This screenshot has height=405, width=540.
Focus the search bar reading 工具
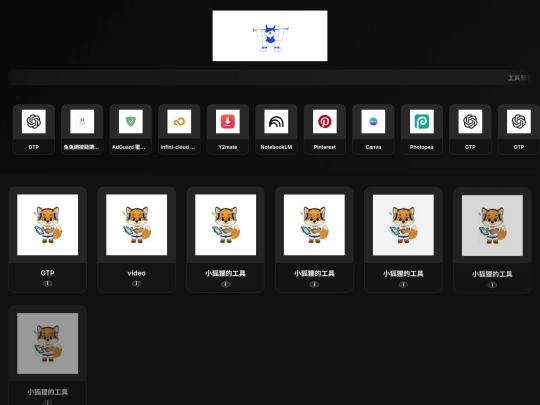(x=270, y=78)
